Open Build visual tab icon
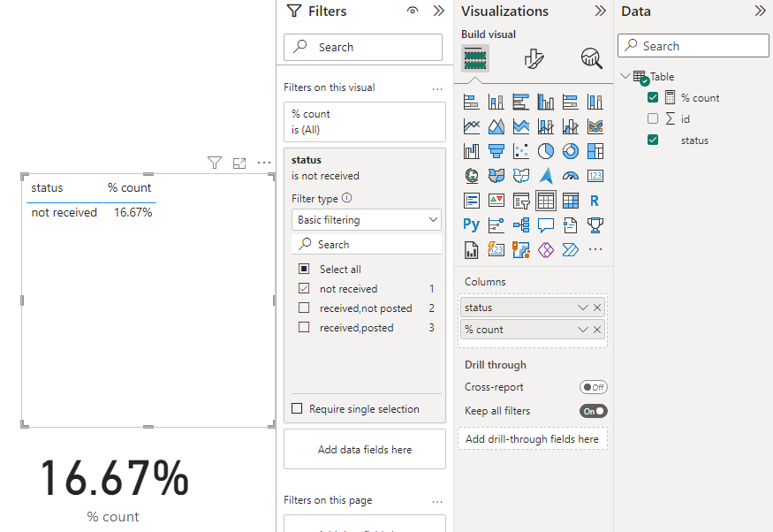The image size is (773, 532). click(x=475, y=58)
